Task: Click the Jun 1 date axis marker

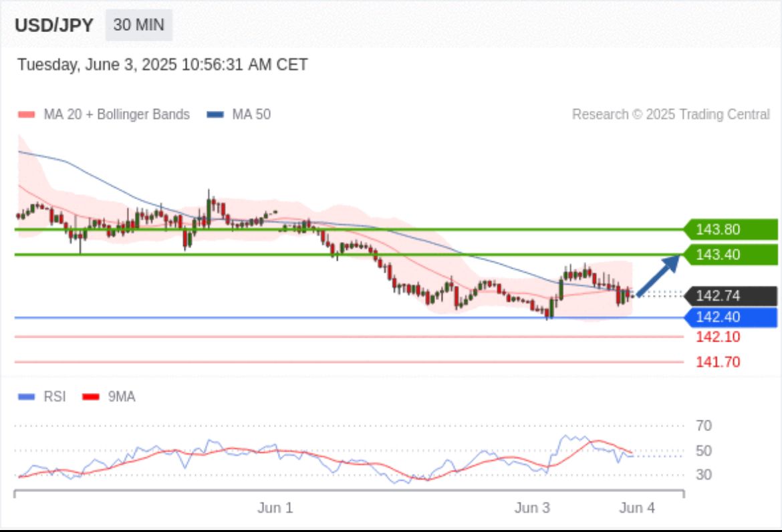Action: [275, 508]
